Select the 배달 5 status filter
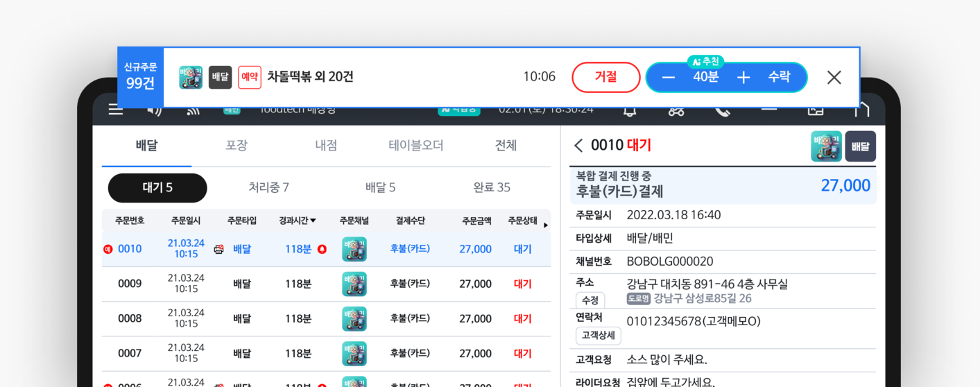 (380, 188)
